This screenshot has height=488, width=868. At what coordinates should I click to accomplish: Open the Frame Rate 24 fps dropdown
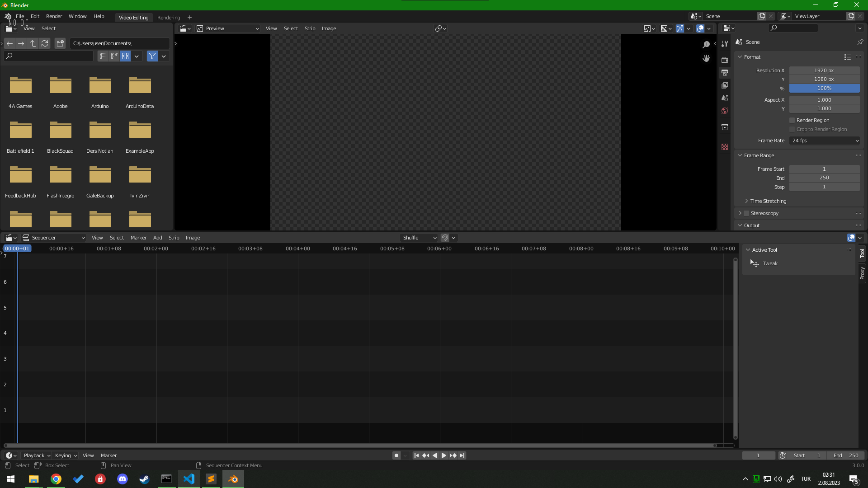[x=825, y=141]
